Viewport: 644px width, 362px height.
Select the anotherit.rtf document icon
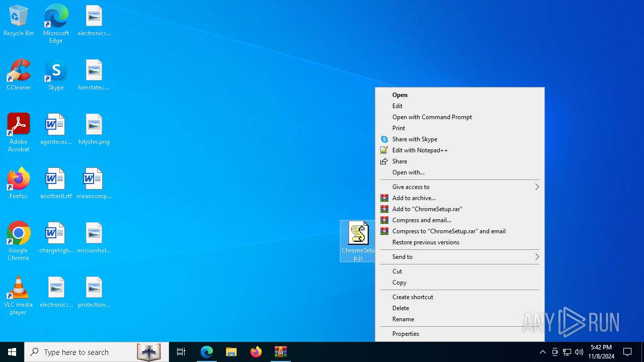coord(56,184)
